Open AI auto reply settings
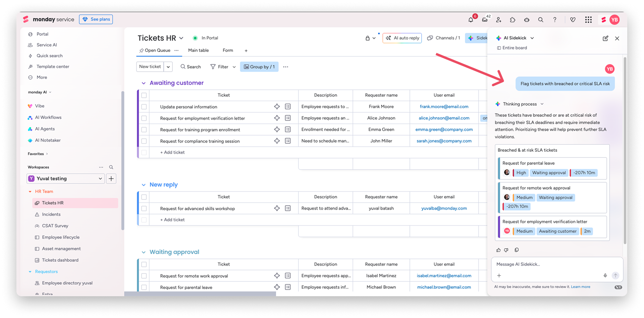Viewport: 644px width, 318px height. tap(402, 38)
